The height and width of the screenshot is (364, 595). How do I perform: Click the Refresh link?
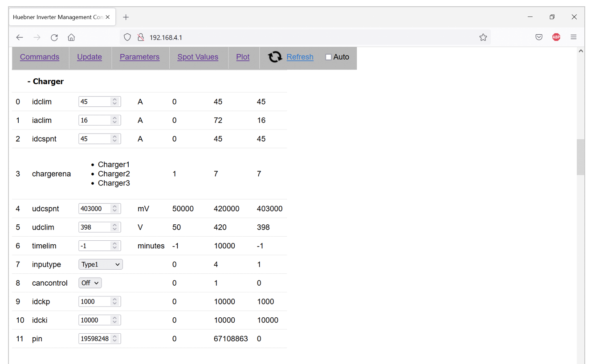(300, 57)
